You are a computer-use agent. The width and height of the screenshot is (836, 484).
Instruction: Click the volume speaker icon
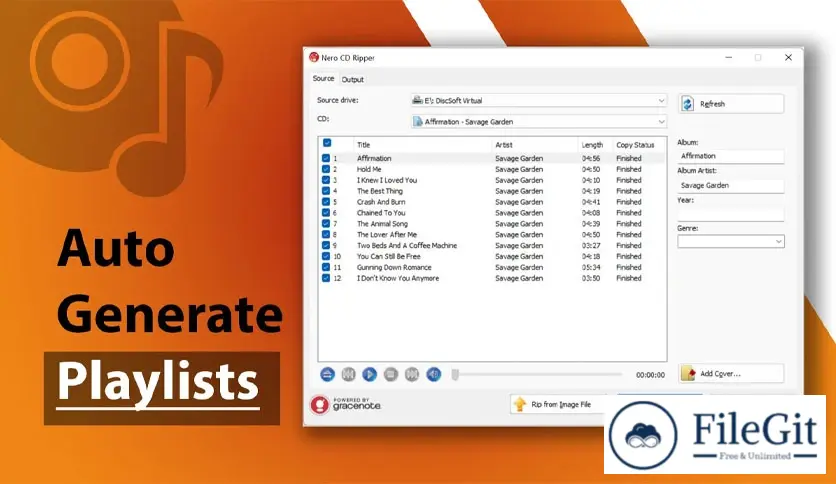point(433,374)
